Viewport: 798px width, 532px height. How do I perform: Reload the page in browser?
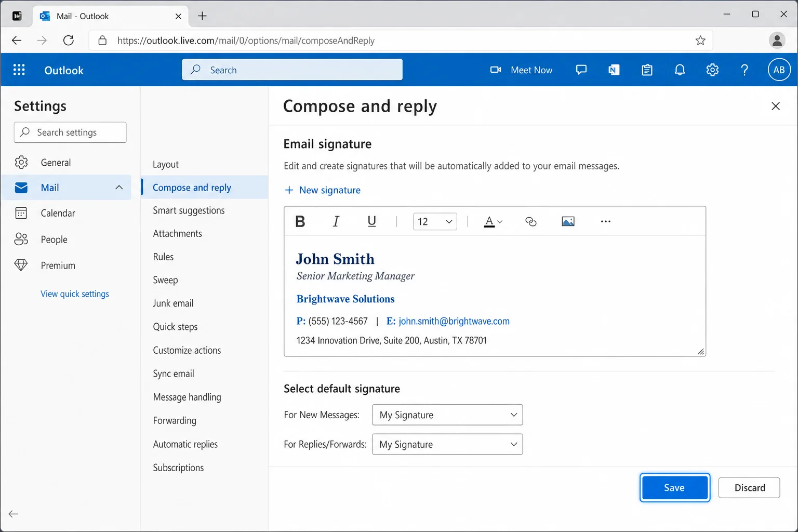(x=69, y=41)
